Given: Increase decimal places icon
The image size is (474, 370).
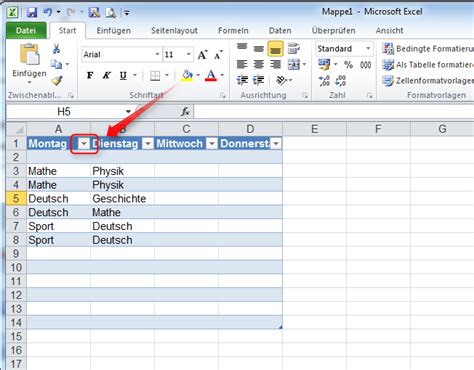Looking at the screenshot, I should [x=324, y=81].
